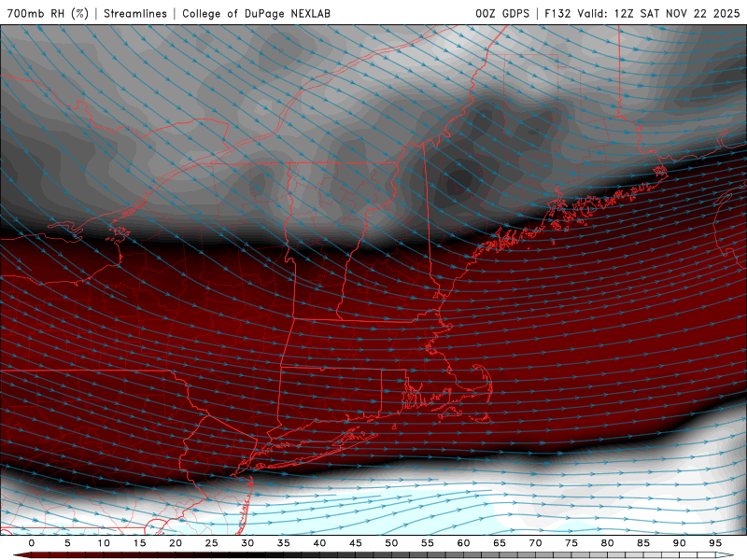
Task: Click the '5' value on the colorbar scale
Action: click(67, 543)
